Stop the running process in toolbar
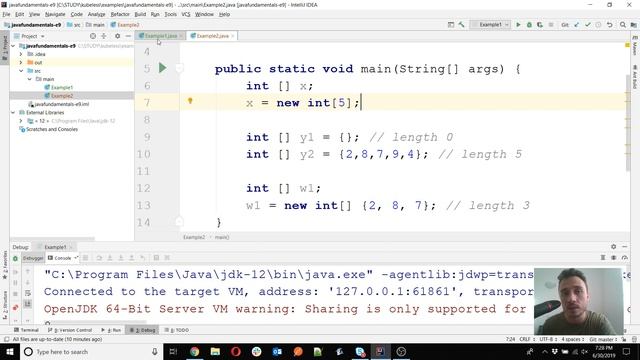This screenshot has width=640, height=360. (551, 25)
